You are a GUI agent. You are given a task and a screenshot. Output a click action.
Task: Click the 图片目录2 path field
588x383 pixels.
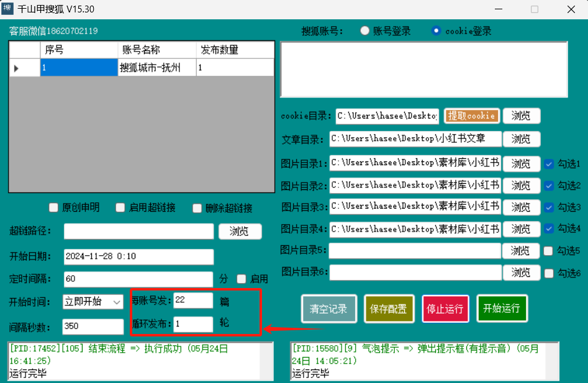point(415,185)
